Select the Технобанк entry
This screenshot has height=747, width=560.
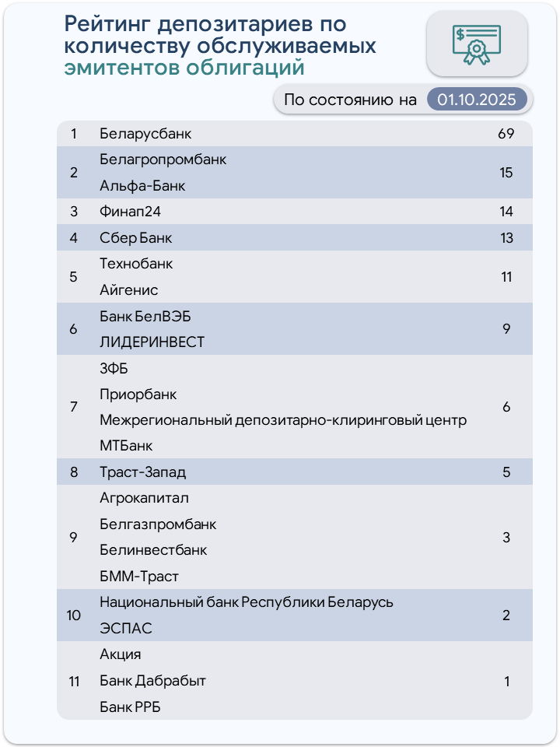(136, 264)
